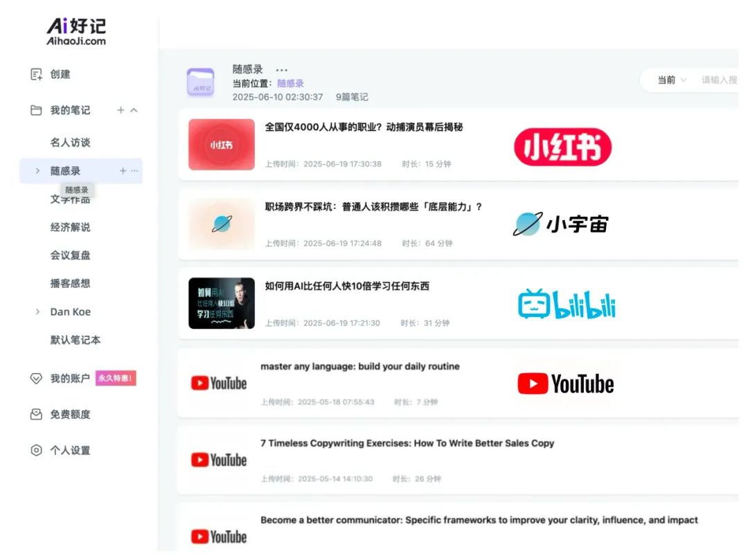Image resolution: width=748 pixels, height=560 pixels.
Task: Click the large bilibili logo
Action: (x=567, y=304)
